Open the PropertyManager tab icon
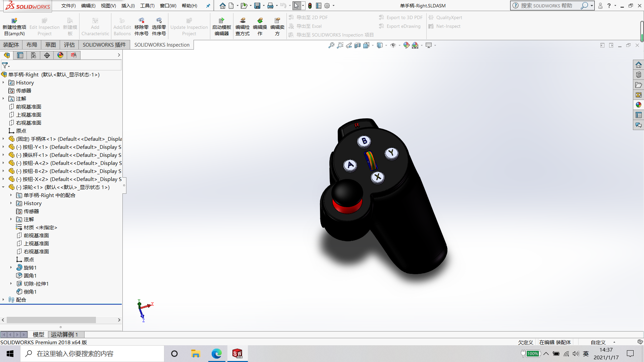This screenshot has width=644, height=362. coord(20,55)
